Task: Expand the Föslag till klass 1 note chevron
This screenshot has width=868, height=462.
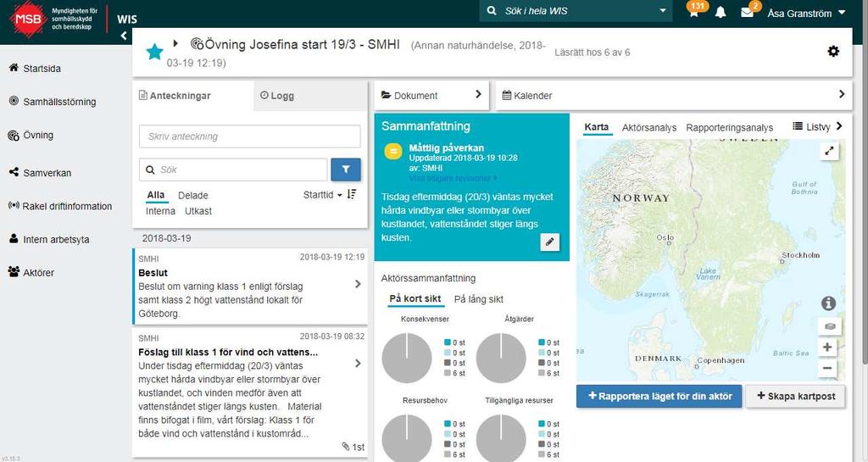Action: click(x=358, y=364)
